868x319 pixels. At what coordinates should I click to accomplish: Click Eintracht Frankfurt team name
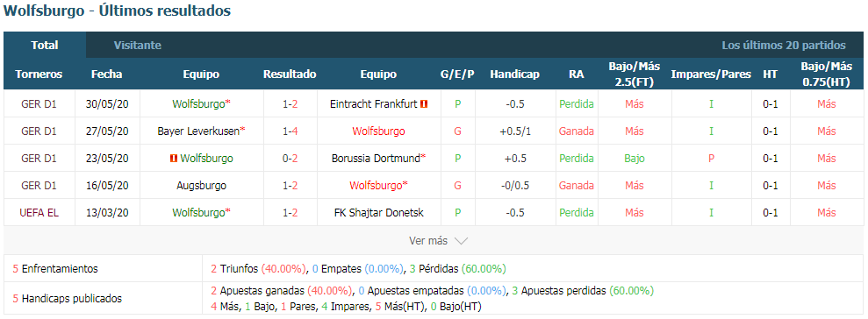coord(373,104)
